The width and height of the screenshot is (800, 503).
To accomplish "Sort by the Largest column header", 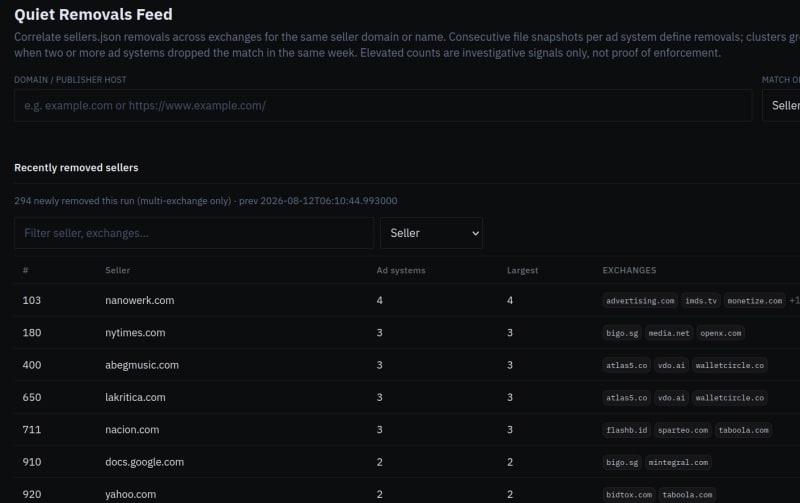I will (522, 270).
